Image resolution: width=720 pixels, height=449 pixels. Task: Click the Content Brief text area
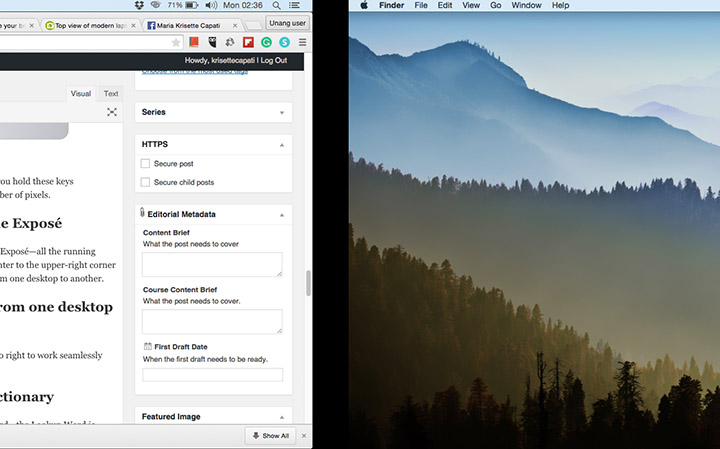pyautogui.click(x=212, y=264)
